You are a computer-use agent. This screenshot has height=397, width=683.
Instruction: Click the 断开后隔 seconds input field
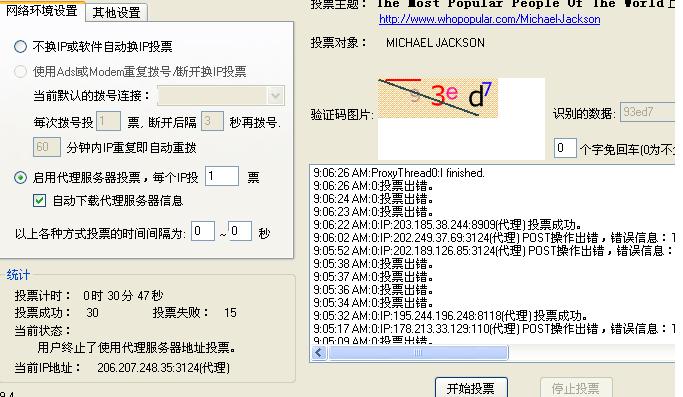212,122
